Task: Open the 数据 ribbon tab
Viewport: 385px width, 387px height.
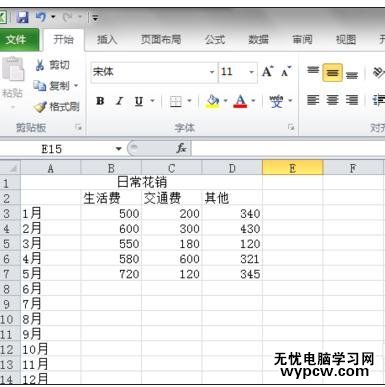Action: (x=258, y=40)
